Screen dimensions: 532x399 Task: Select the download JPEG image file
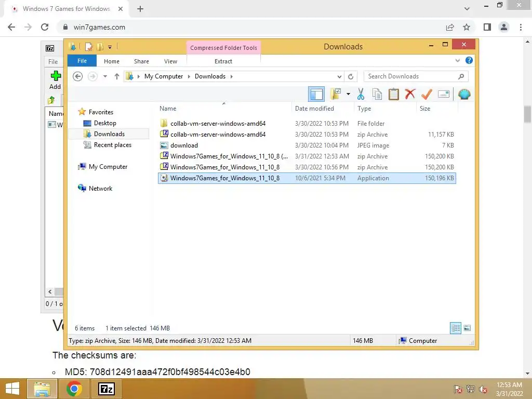coord(307,145)
